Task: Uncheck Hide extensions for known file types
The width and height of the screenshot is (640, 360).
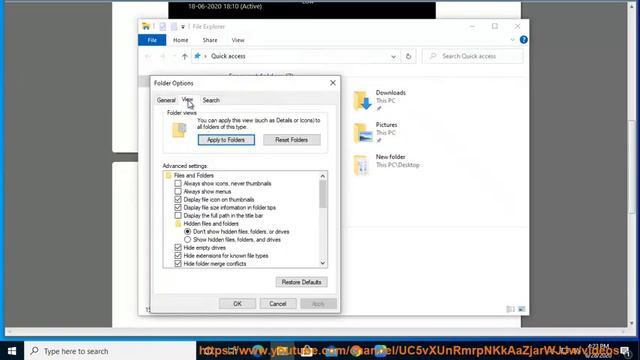Action: (x=178, y=256)
